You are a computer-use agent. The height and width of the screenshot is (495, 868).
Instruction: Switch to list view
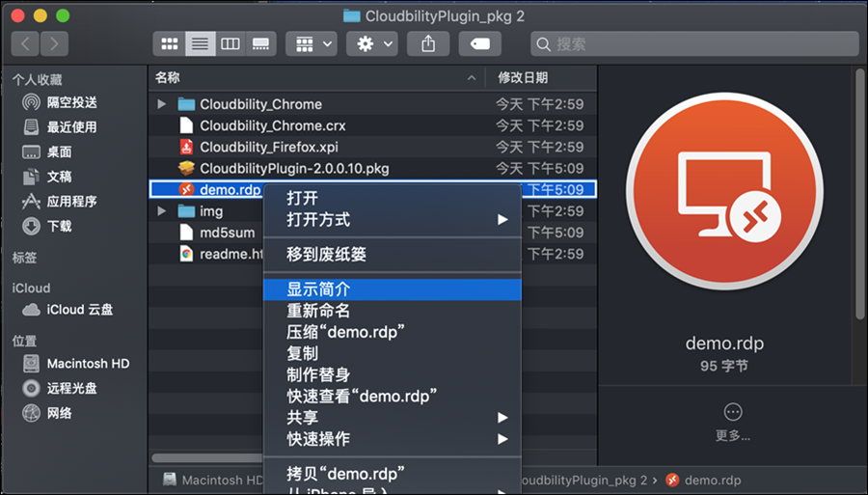[200, 43]
